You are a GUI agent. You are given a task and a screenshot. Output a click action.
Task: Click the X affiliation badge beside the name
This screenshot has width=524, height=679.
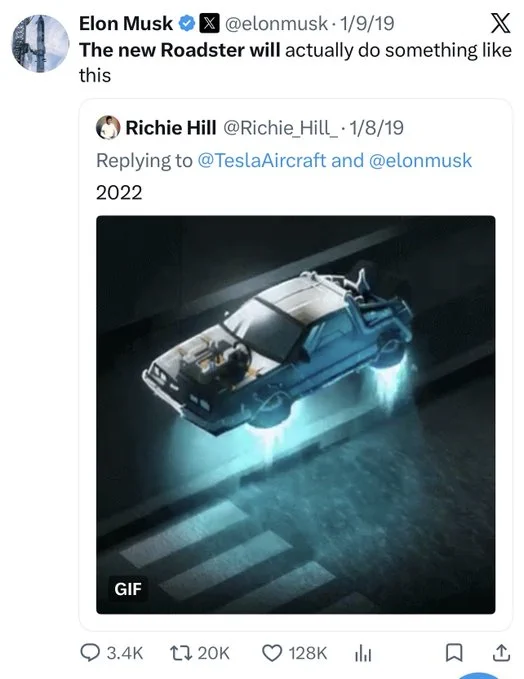209,23
